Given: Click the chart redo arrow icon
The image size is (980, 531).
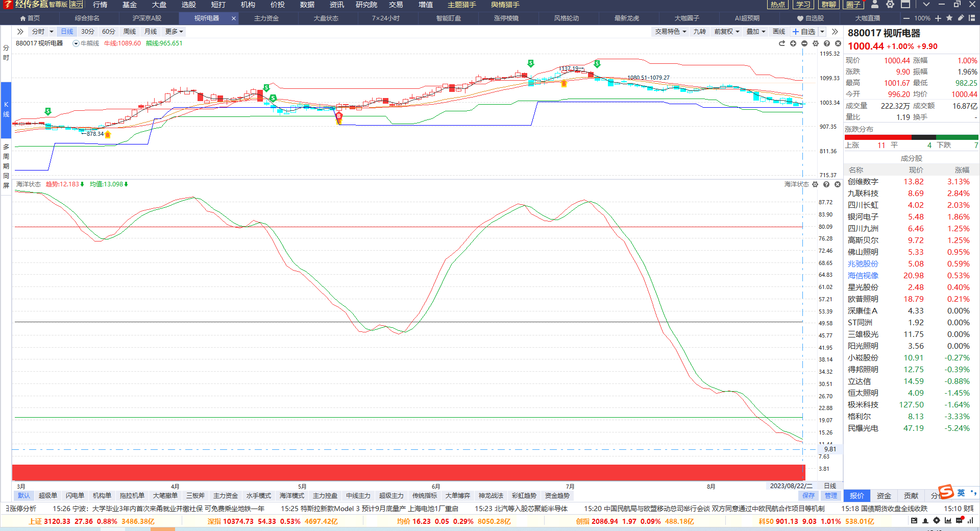Looking at the screenshot, I should [x=782, y=43].
